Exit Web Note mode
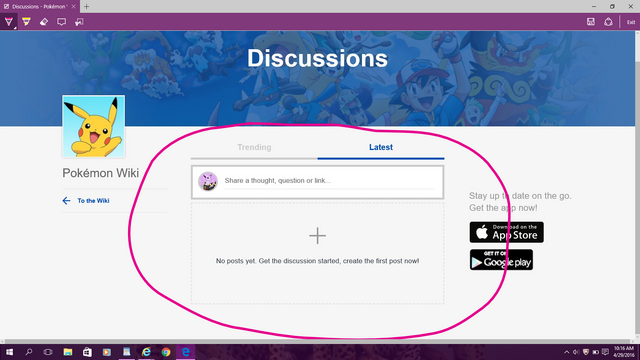This screenshot has height=360, width=640. [631, 22]
